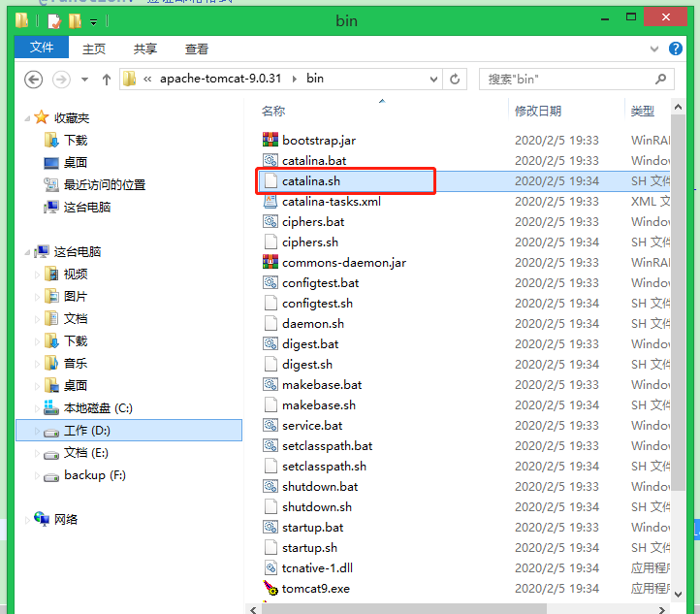Select the 文档 folder under 这台电脑
700x614 pixels.
click(76, 319)
